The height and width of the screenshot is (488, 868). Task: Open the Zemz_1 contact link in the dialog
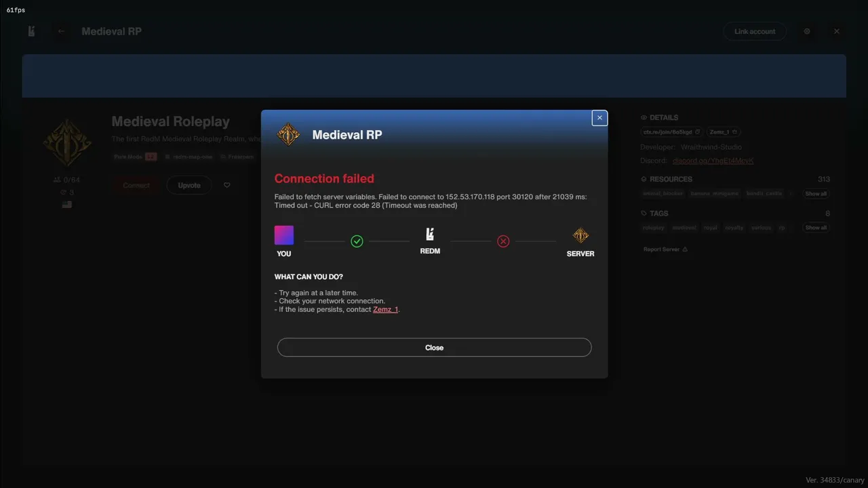pyautogui.click(x=385, y=310)
